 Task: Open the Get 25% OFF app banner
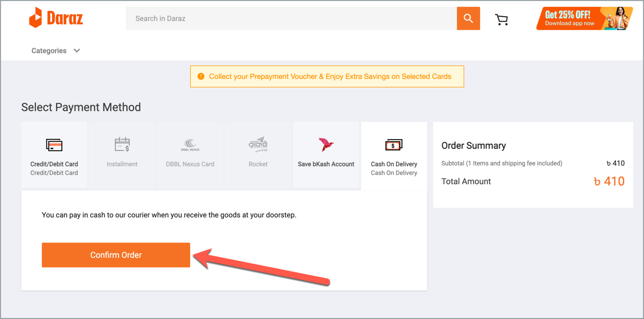click(585, 18)
